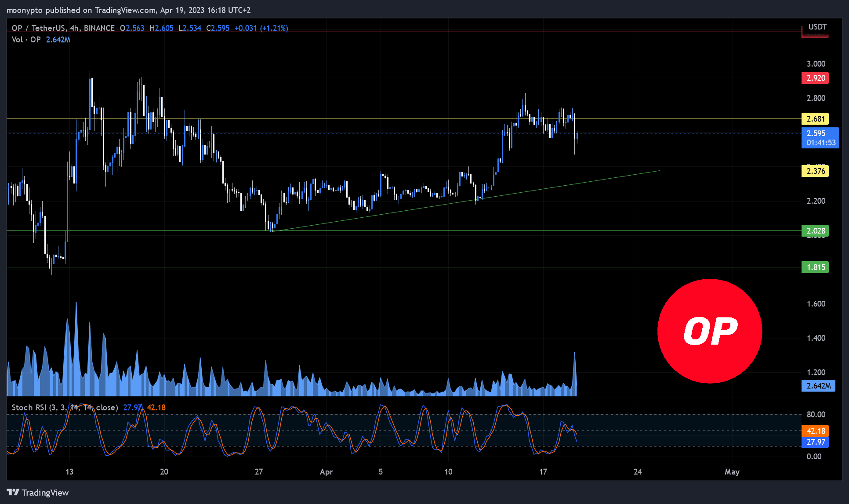Click the yellow 2.376 price label
849x504 pixels.
click(815, 171)
